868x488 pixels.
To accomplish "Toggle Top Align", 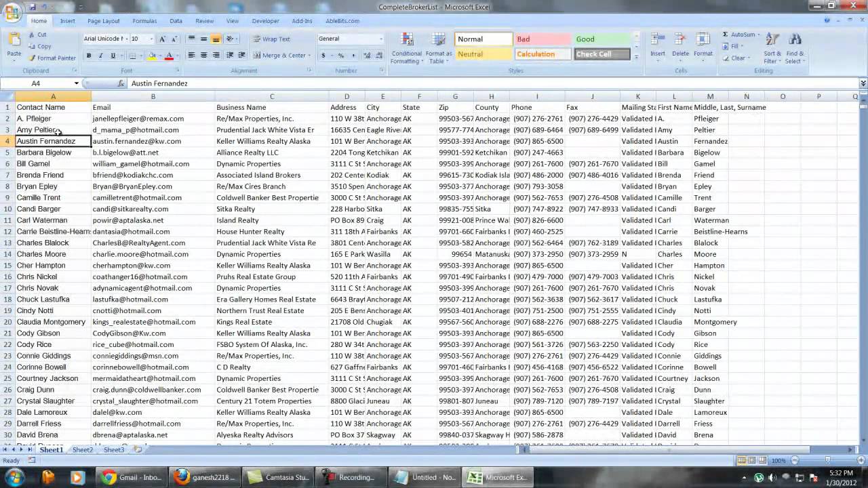I will tap(191, 39).
